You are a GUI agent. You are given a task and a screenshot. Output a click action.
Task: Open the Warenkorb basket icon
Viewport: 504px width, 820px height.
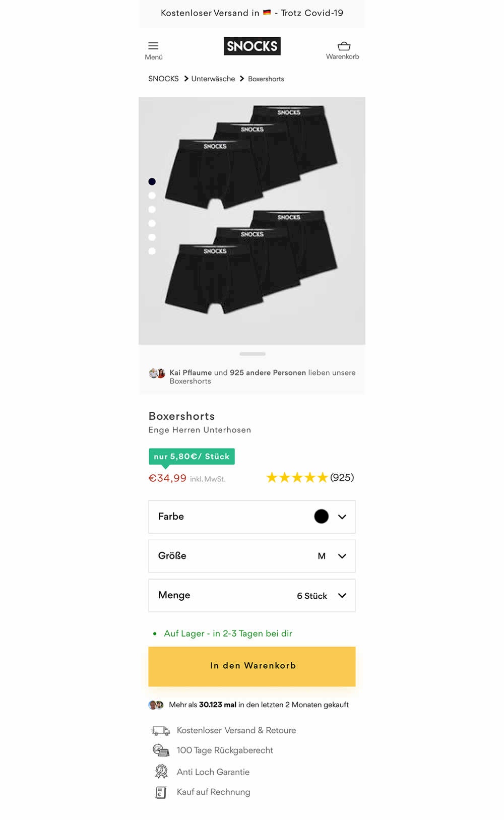point(344,46)
